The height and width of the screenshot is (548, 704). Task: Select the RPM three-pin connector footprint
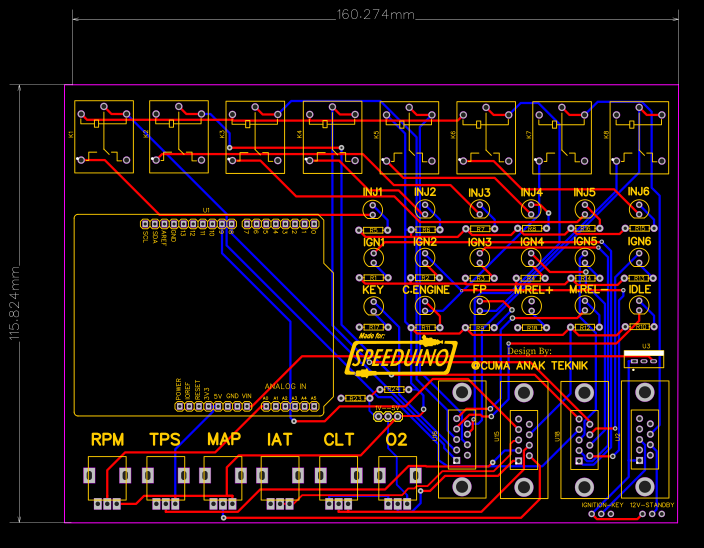(107, 483)
